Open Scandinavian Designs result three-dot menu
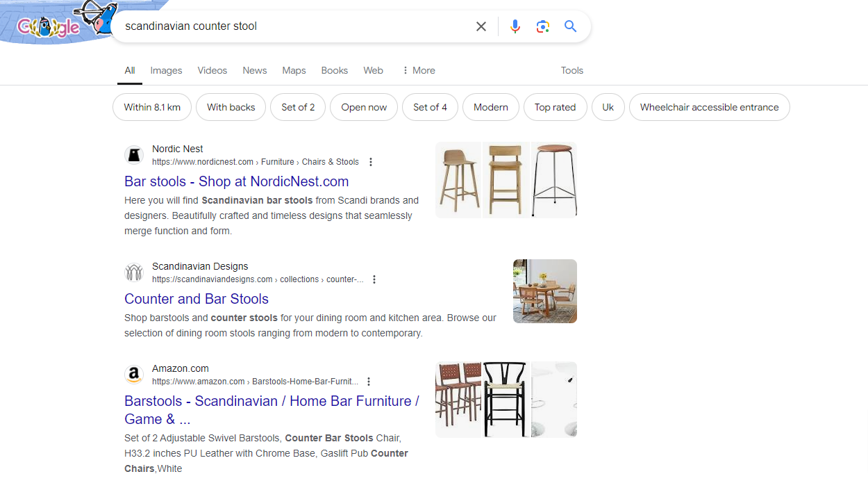The image size is (868, 490). pos(374,279)
